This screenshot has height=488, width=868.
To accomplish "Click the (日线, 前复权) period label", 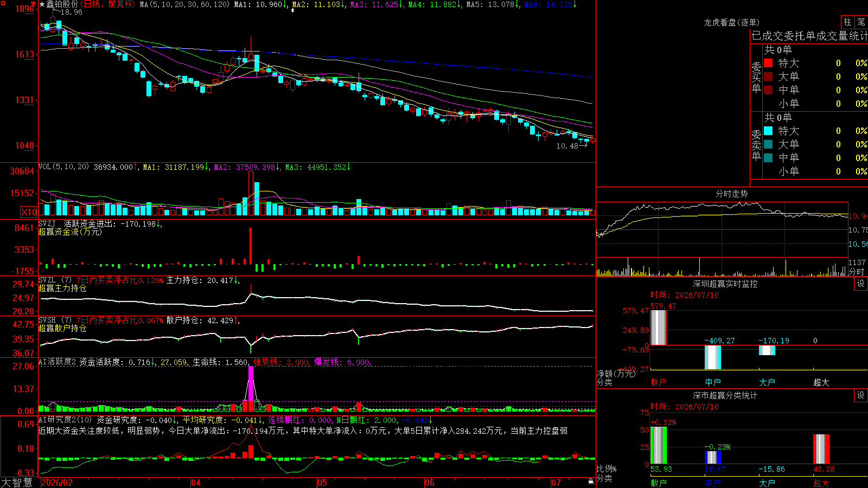I will pyautogui.click(x=107, y=4).
